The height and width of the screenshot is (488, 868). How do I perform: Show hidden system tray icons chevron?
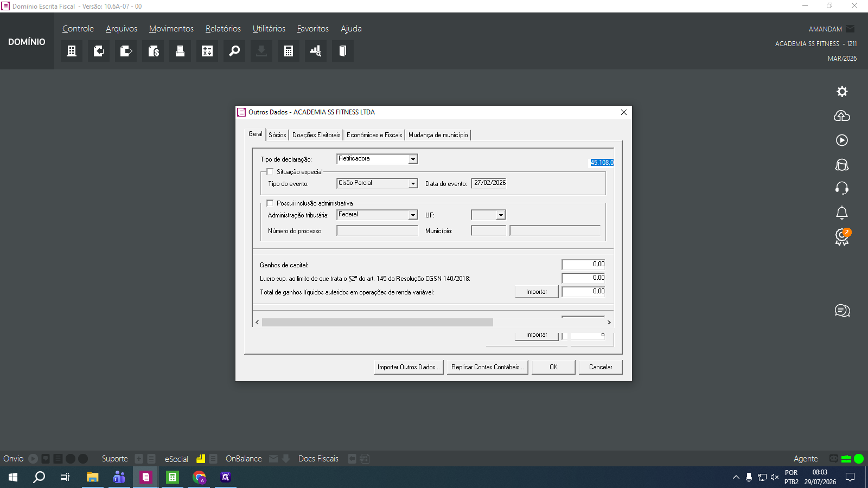pyautogui.click(x=736, y=477)
